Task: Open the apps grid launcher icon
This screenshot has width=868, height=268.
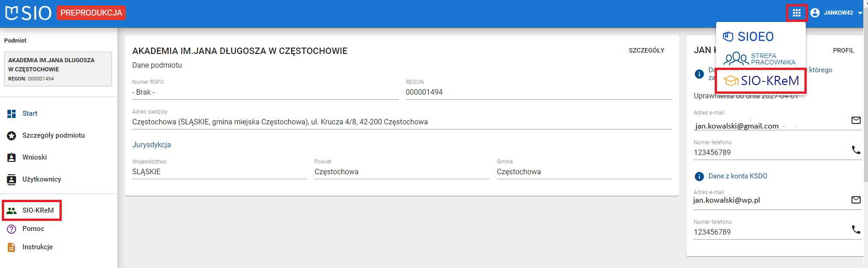Action: pos(796,13)
